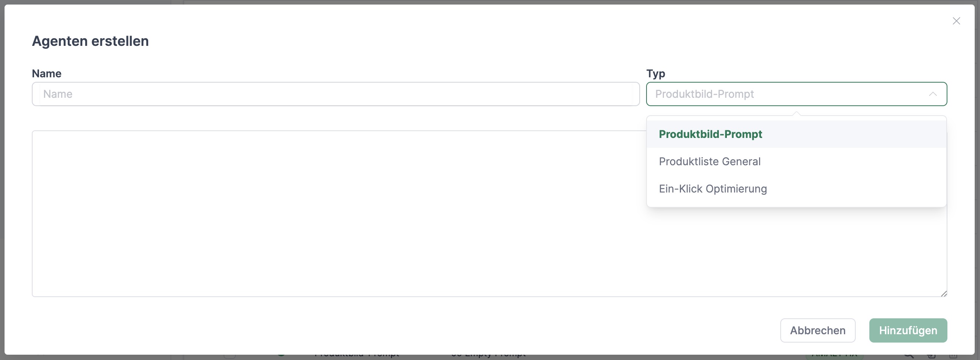Click the Agenten erstellen heading
The image size is (980, 360).
tap(90, 41)
